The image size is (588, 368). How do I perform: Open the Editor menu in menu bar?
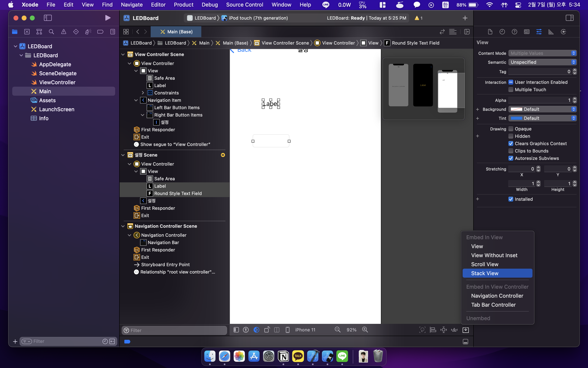tap(158, 5)
